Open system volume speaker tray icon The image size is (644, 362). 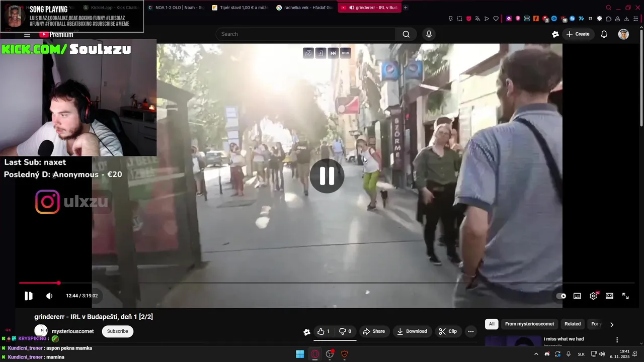(602, 354)
